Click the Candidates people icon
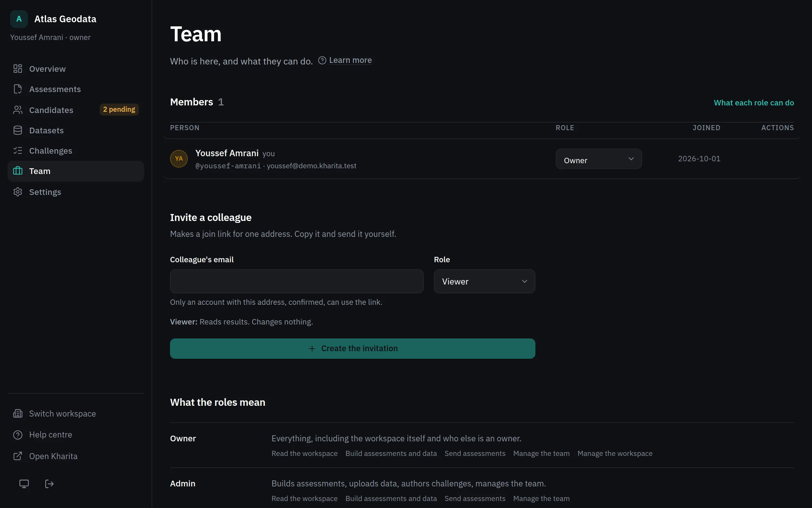Image resolution: width=812 pixels, height=508 pixels. pos(18,110)
